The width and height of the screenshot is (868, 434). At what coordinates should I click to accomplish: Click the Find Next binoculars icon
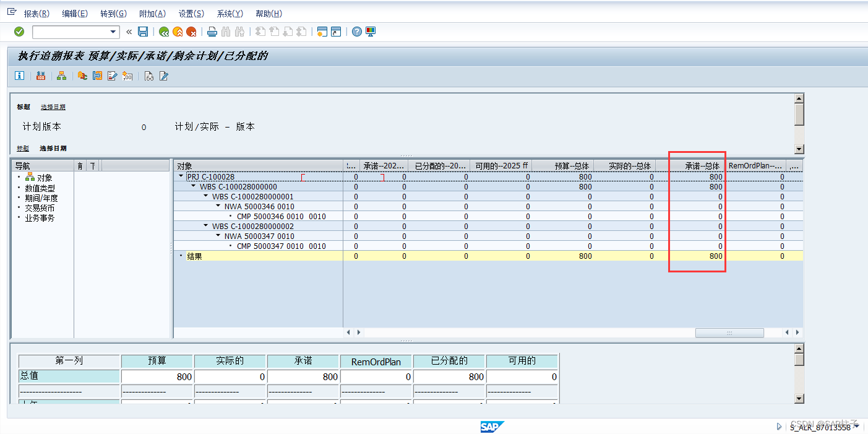tap(239, 32)
